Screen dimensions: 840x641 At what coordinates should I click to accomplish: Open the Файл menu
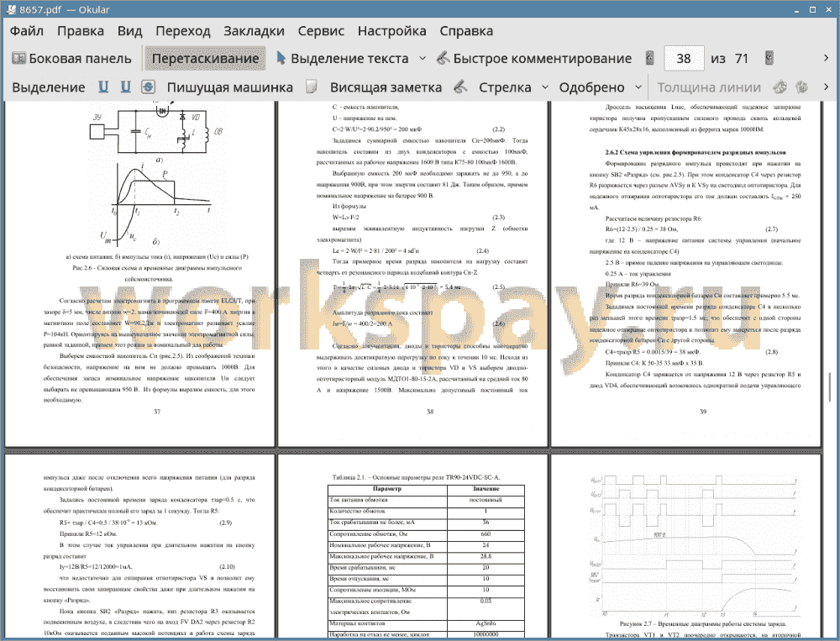(26, 31)
